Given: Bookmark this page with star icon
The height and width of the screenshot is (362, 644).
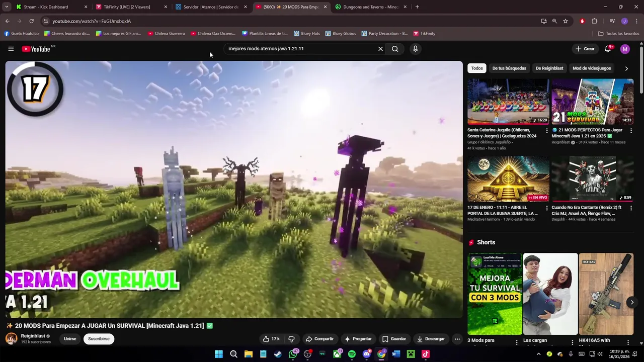Looking at the screenshot, I should pyautogui.click(x=566, y=21).
